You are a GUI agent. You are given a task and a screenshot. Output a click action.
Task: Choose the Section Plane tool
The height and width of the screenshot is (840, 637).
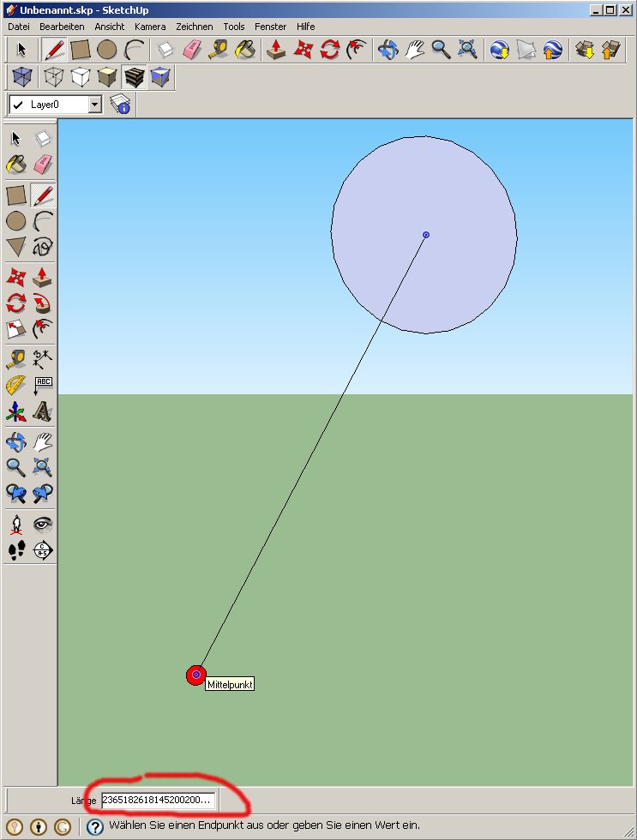tap(43, 550)
